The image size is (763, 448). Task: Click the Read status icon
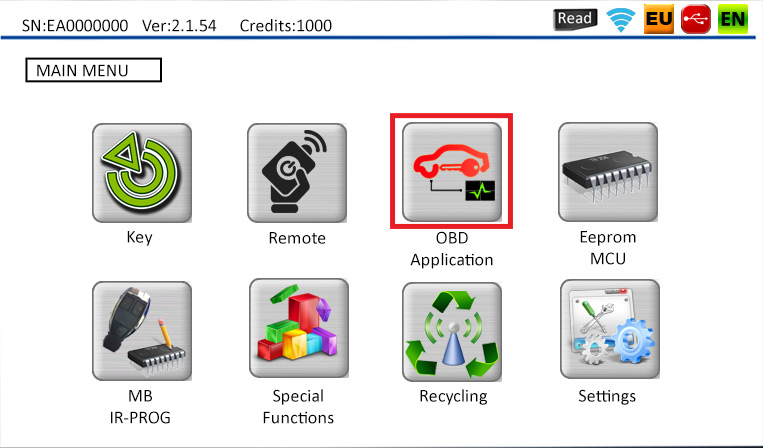tap(575, 19)
